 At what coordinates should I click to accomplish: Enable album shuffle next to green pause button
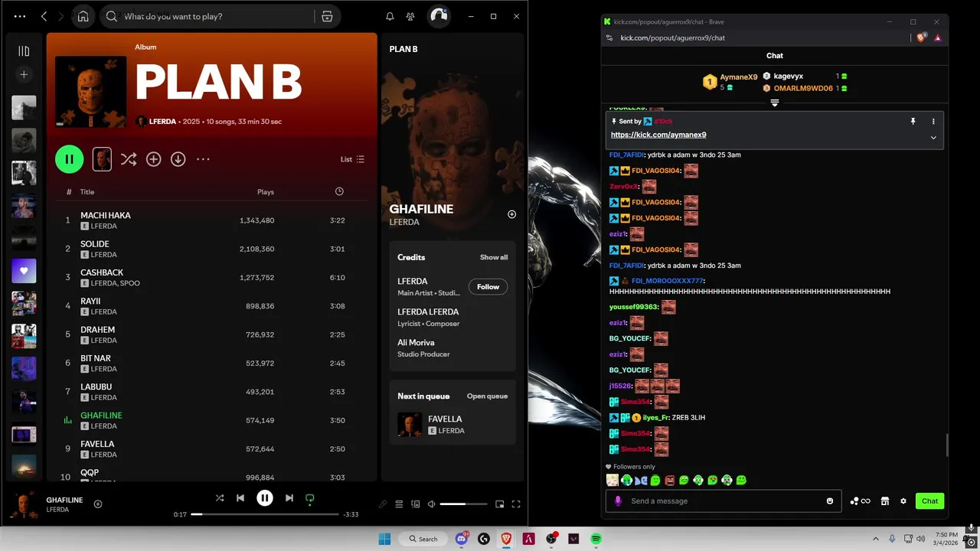pyautogui.click(x=129, y=159)
